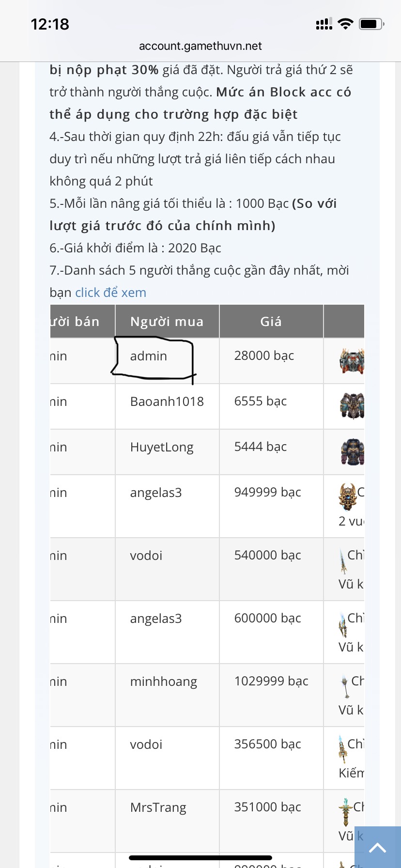Tap the scroll-to-top arrow button
The height and width of the screenshot is (868, 401).
(x=377, y=847)
